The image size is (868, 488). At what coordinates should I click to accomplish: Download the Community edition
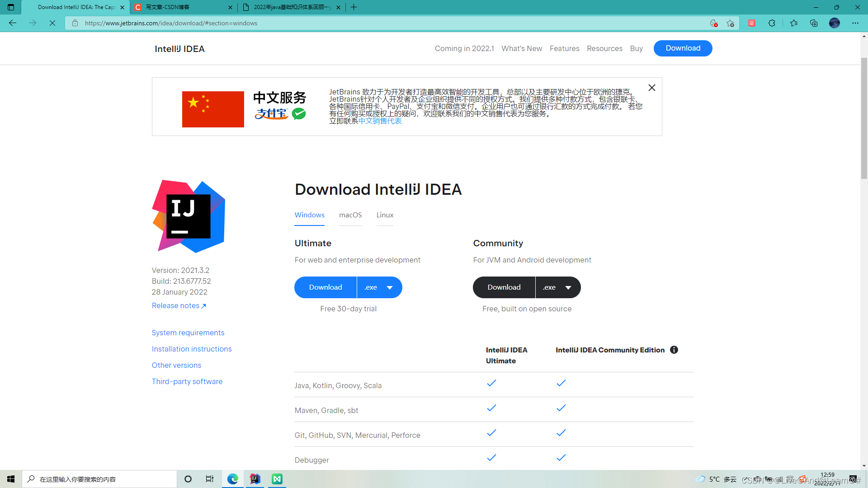pyautogui.click(x=504, y=287)
